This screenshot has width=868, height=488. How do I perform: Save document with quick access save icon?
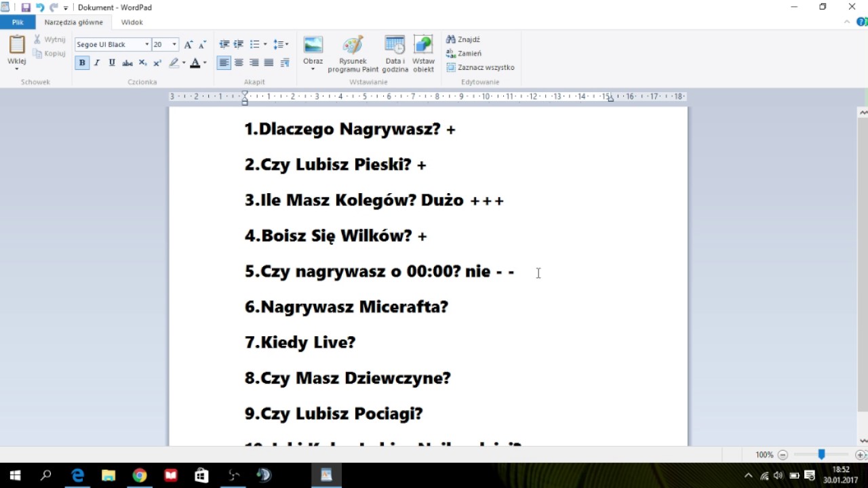[x=26, y=7]
